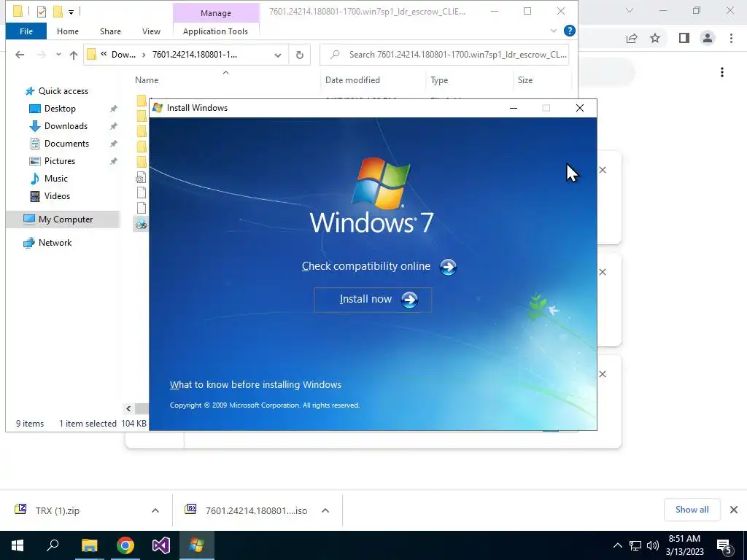
Task: Open Visual Studio from taskbar
Action: click(x=161, y=545)
